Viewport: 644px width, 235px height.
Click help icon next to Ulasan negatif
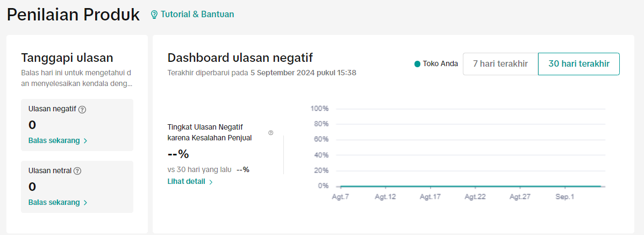(x=82, y=109)
